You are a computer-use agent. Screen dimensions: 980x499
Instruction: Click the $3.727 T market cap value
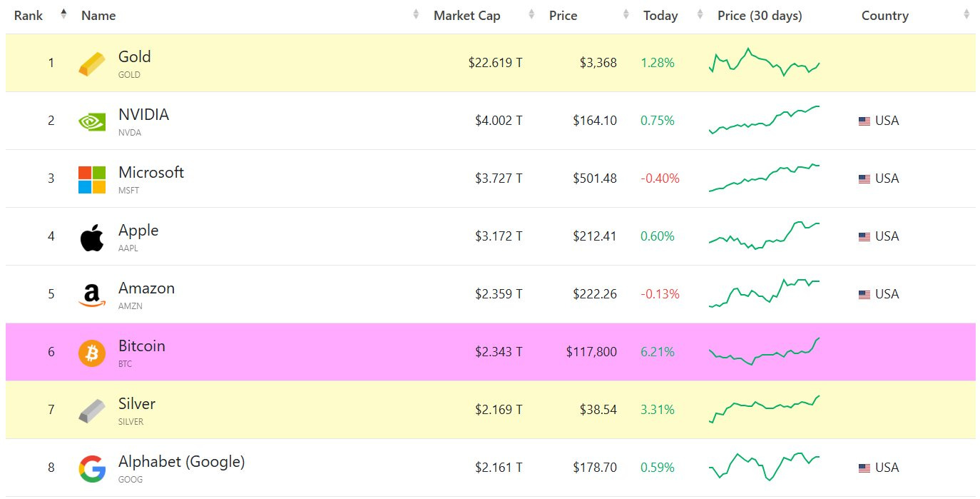(x=499, y=178)
